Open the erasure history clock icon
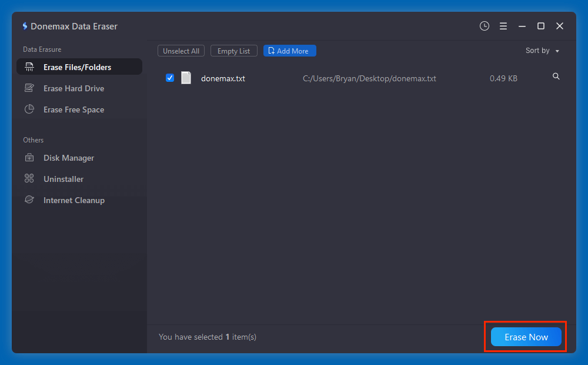588x365 pixels. [x=484, y=26]
